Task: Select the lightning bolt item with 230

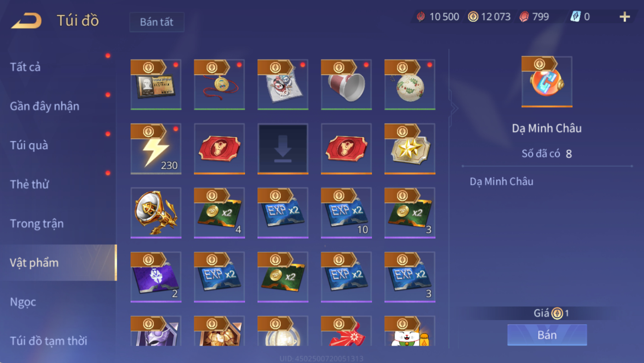Action: tap(156, 149)
